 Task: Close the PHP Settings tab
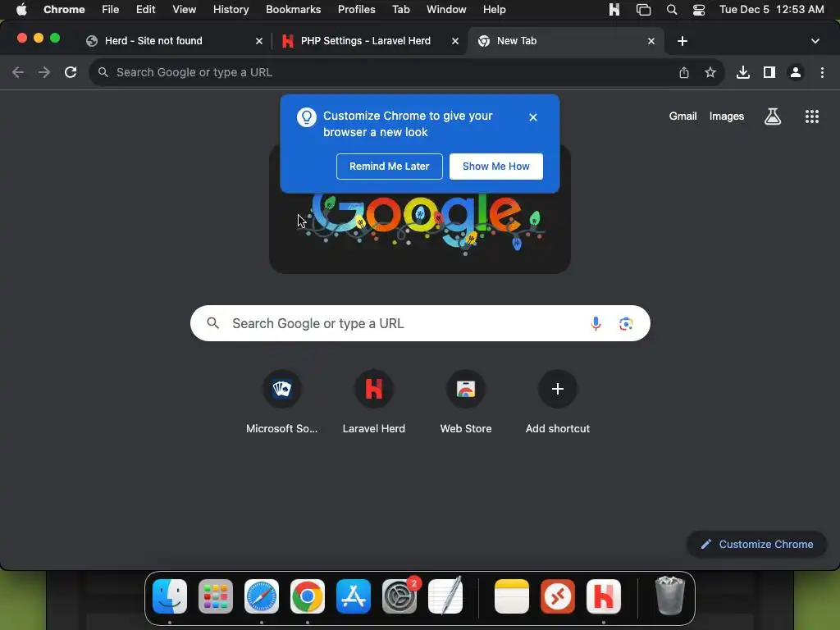tap(455, 41)
